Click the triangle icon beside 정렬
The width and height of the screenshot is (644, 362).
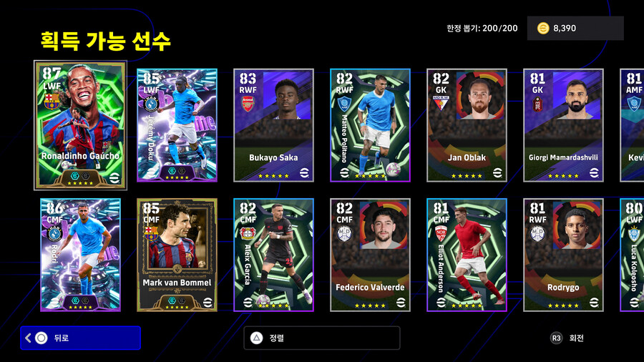click(x=256, y=338)
